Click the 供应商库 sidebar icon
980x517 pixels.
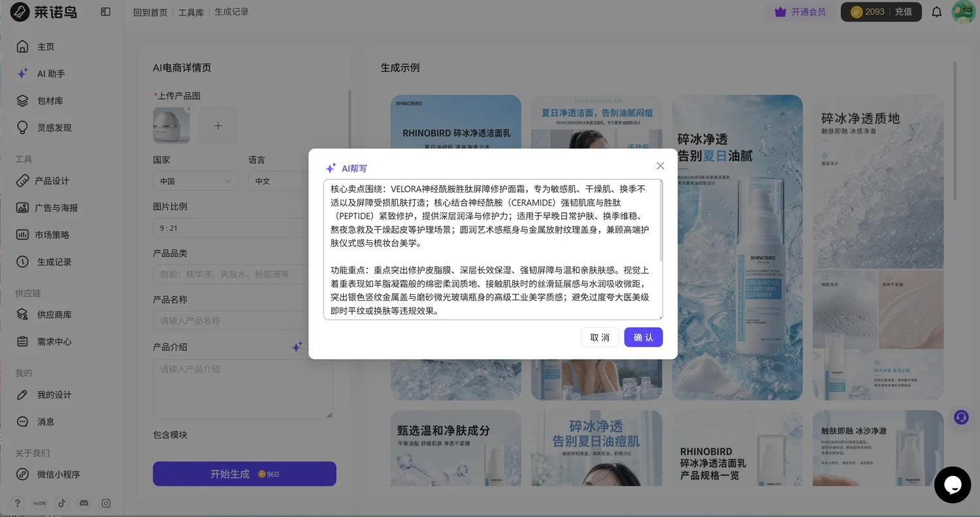pos(23,315)
